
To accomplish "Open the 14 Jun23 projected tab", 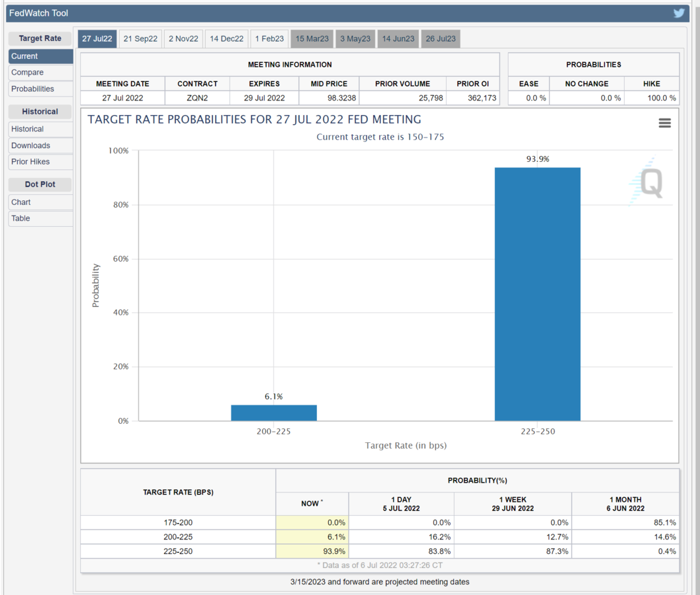I will [x=398, y=39].
